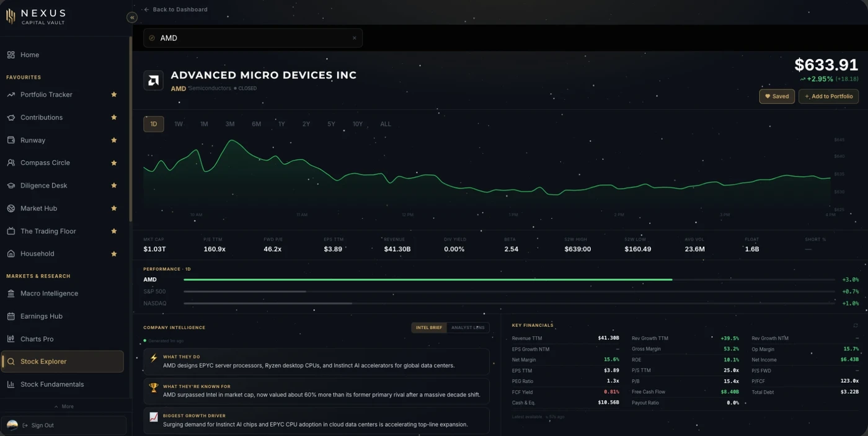Open the Market Hub globe icon
The width and height of the screenshot is (868, 436).
11,208
